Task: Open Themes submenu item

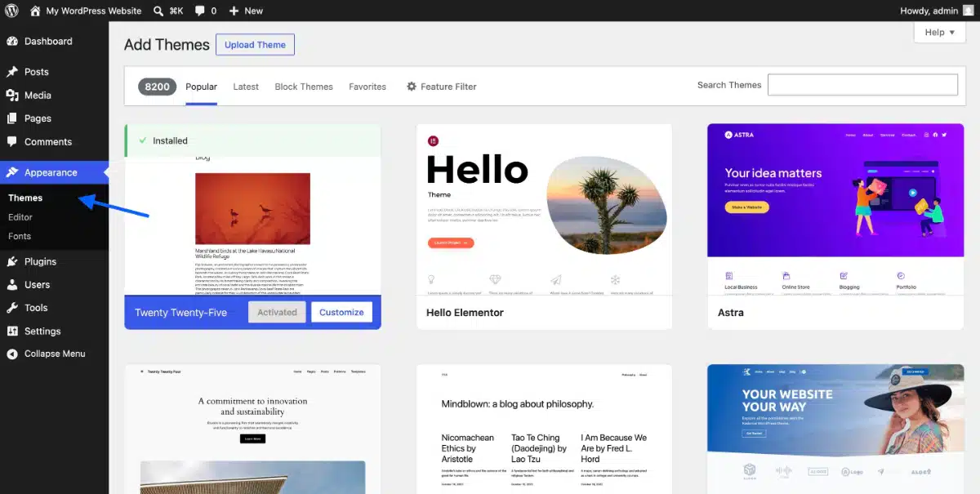Action: coord(25,198)
